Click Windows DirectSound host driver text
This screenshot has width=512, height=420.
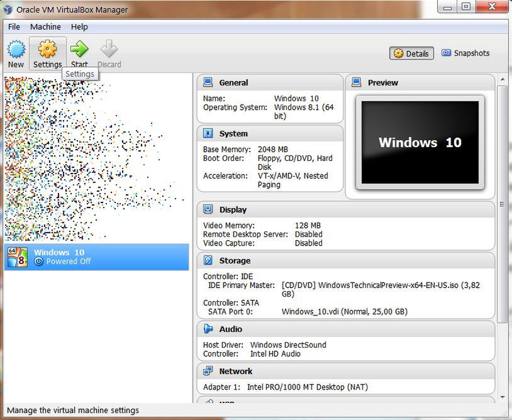[288, 345]
